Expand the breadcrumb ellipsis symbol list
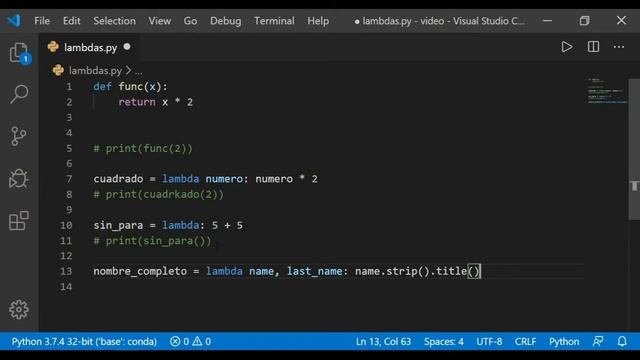 pos(139,71)
